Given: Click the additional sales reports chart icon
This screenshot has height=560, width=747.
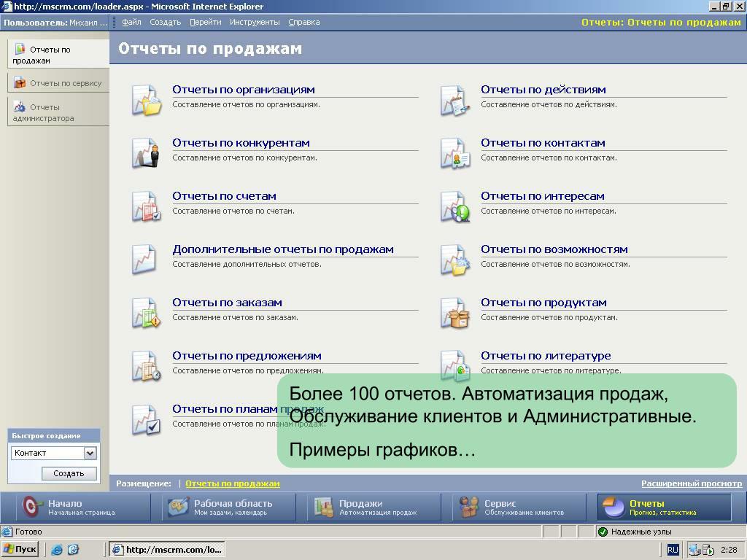Looking at the screenshot, I should click(144, 260).
